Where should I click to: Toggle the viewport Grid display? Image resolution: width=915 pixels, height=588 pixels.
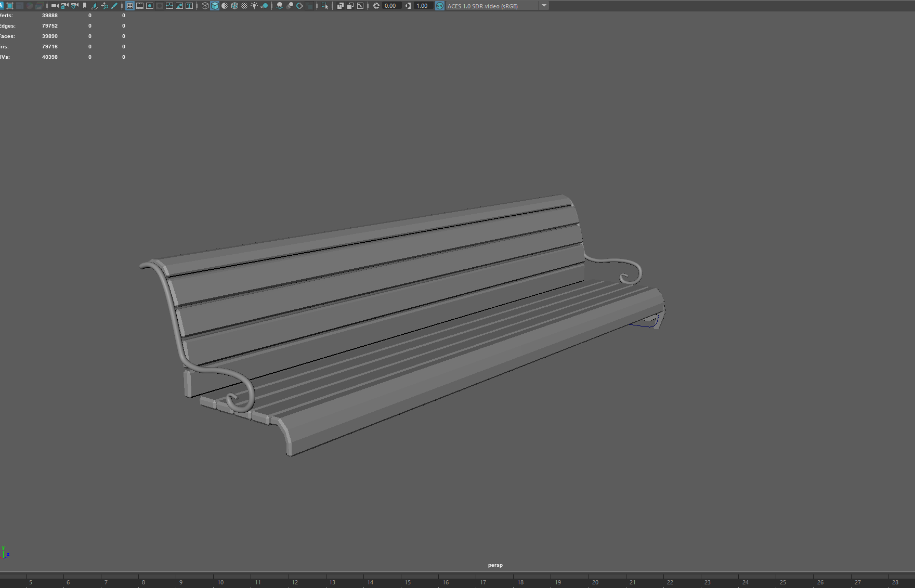pos(130,6)
